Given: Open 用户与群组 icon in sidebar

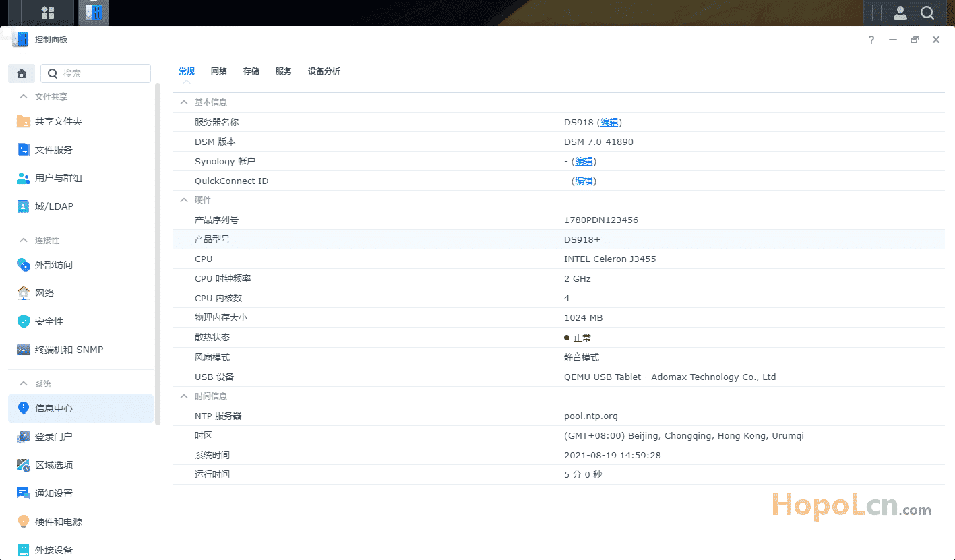Looking at the screenshot, I should (24, 178).
